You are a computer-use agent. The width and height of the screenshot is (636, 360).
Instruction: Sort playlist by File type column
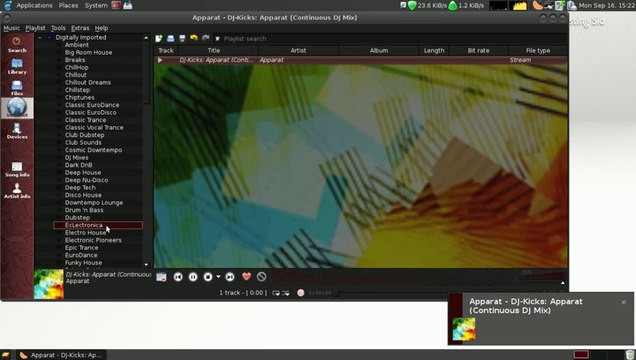click(x=538, y=51)
